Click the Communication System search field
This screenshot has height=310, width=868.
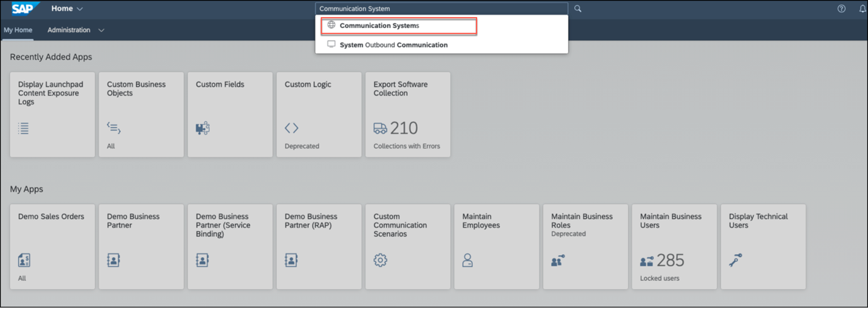(x=441, y=9)
